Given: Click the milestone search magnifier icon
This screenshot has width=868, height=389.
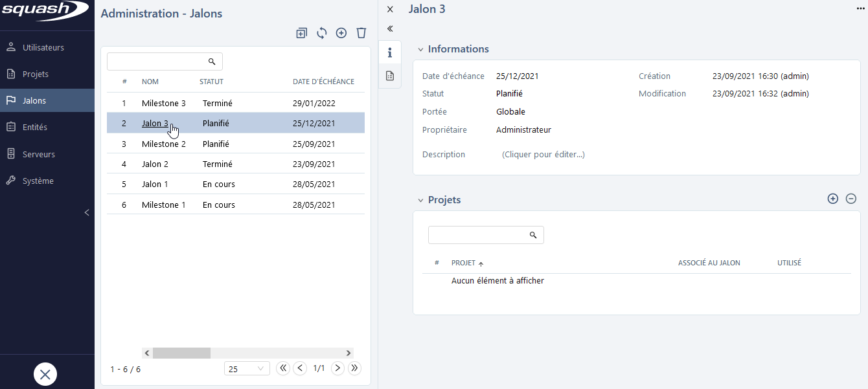Looking at the screenshot, I should click(212, 61).
